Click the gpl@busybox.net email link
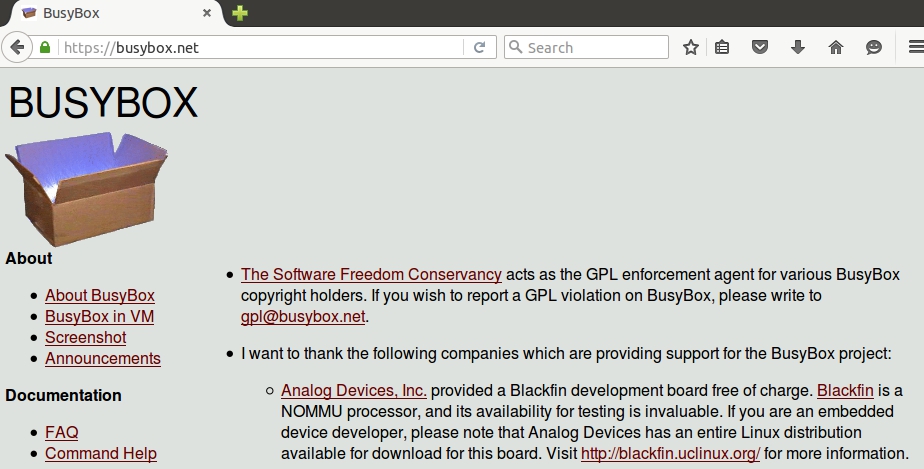Viewport: 924px width, 469px height. point(303,316)
